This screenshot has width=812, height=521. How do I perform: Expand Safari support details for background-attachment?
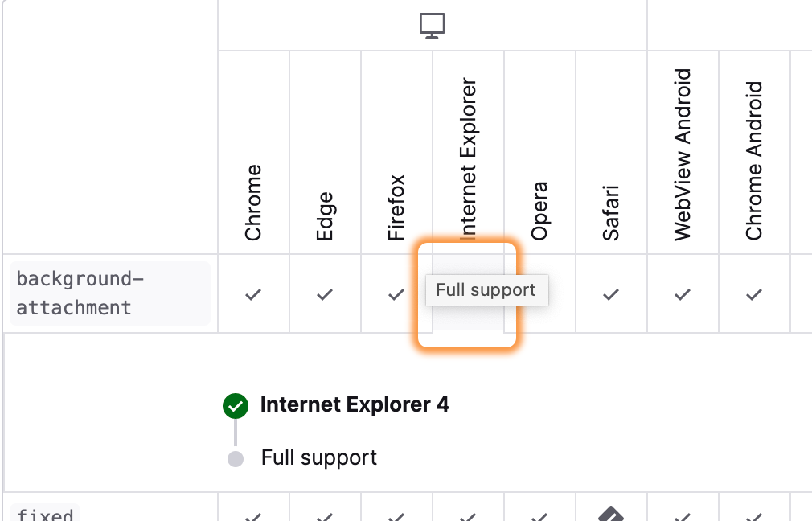tap(610, 294)
